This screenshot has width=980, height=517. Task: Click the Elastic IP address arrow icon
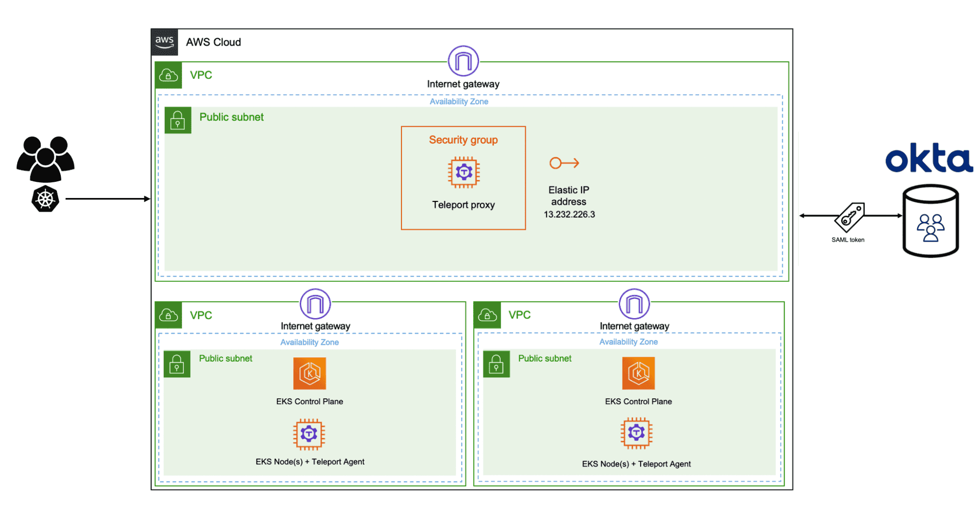point(564,163)
